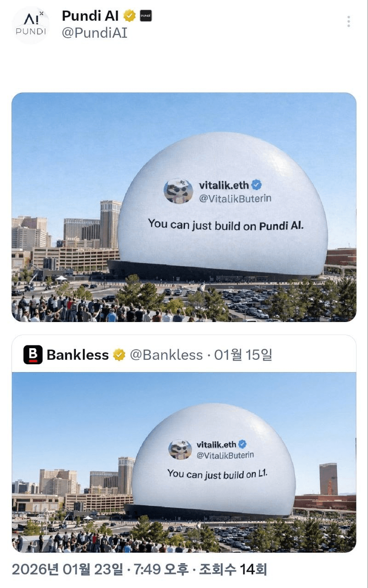Open the quoted post date 01월 15일
368x588 pixels.
pyautogui.click(x=243, y=355)
